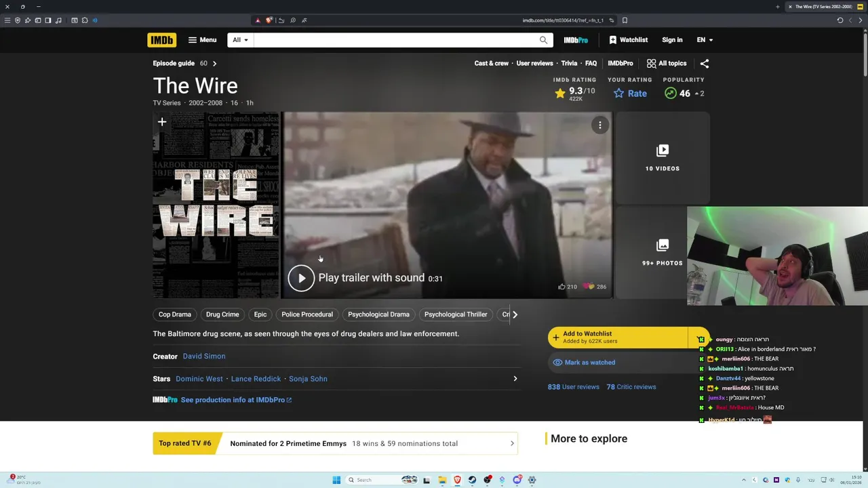Open IMDbPro from the header
Image resolution: width=868 pixels, height=488 pixels.
click(576, 40)
